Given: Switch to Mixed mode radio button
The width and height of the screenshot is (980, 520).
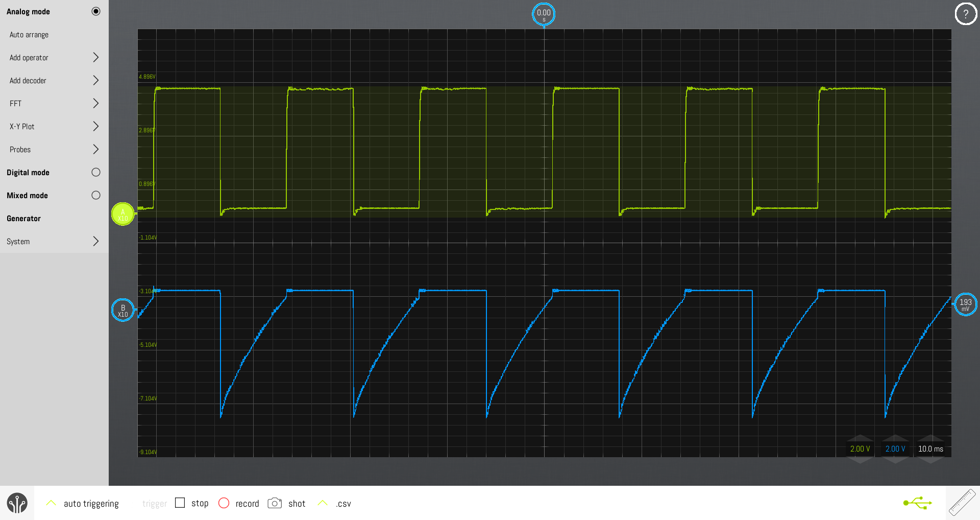Looking at the screenshot, I should (x=95, y=195).
